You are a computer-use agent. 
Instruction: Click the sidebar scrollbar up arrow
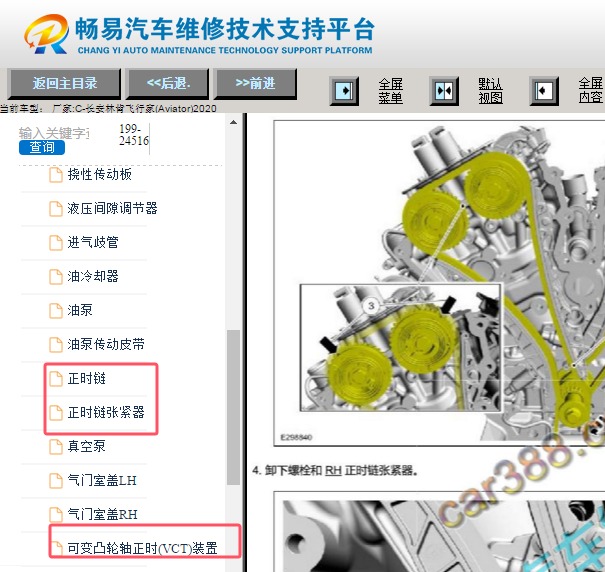233,122
